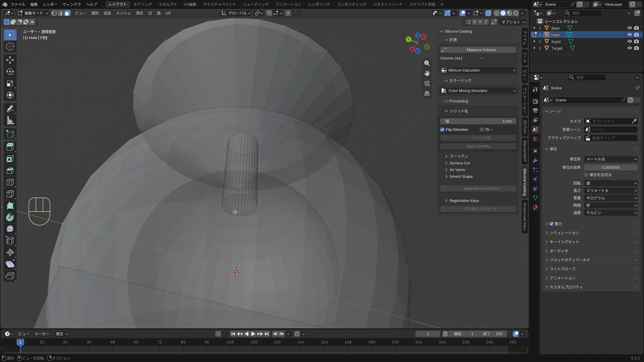Enable the Flip Direction checkbox
Screen dimensions: 644x362
click(x=442, y=130)
